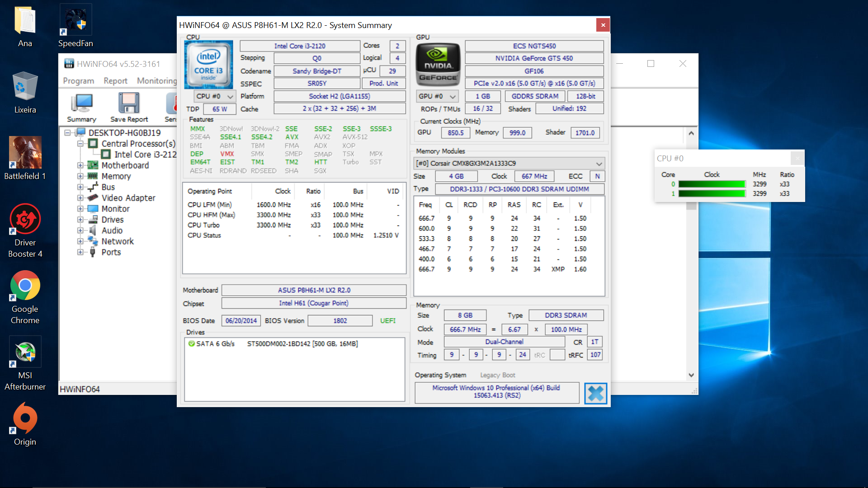Image resolution: width=868 pixels, height=488 pixels.
Task: Expand the Motherboard tree branch
Action: (80, 165)
